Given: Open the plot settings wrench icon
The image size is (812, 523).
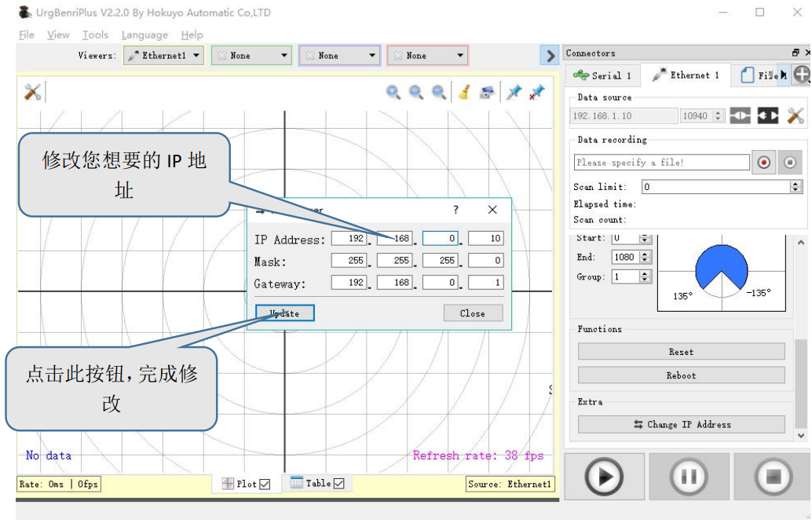Looking at the screenshot, I should 32,93.
